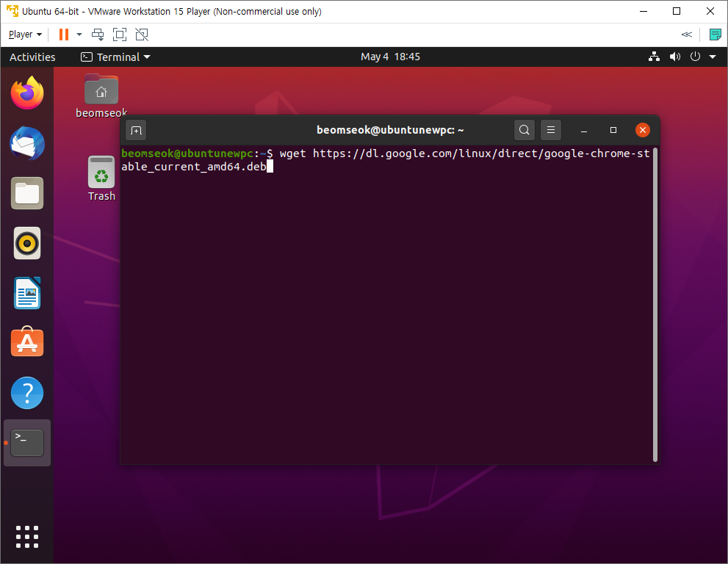The height and width of the screenshot is (564, 728).
Task: Click the Terminal window scrollbar
Action: pos(655,305)
